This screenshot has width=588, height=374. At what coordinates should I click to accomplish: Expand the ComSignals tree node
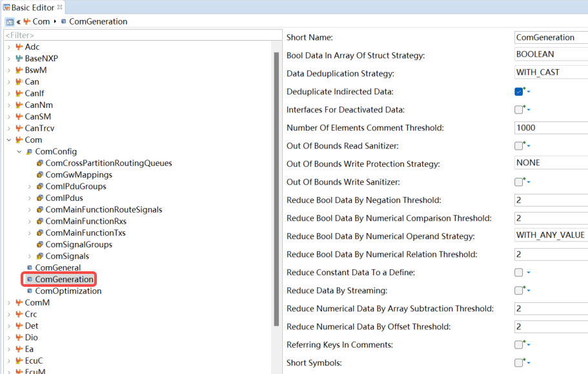(30, 256)
